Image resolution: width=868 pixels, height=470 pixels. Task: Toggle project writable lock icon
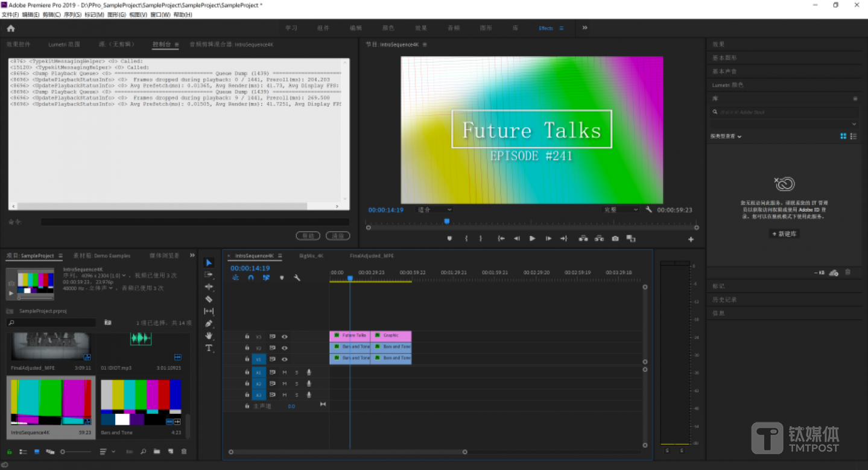[9, 451]
